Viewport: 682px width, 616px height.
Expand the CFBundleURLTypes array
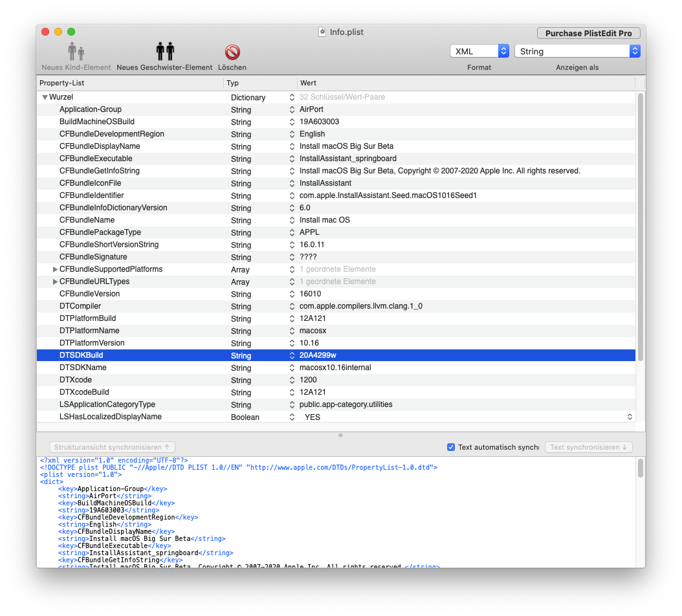pyautogui.click(x=55, y=281)
